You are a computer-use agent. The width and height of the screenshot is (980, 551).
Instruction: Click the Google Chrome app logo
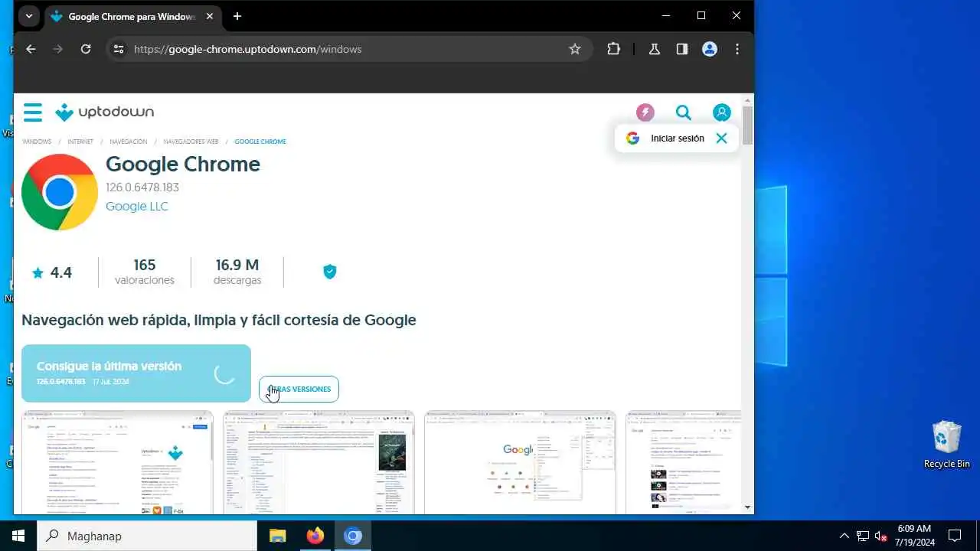[60, 192]
